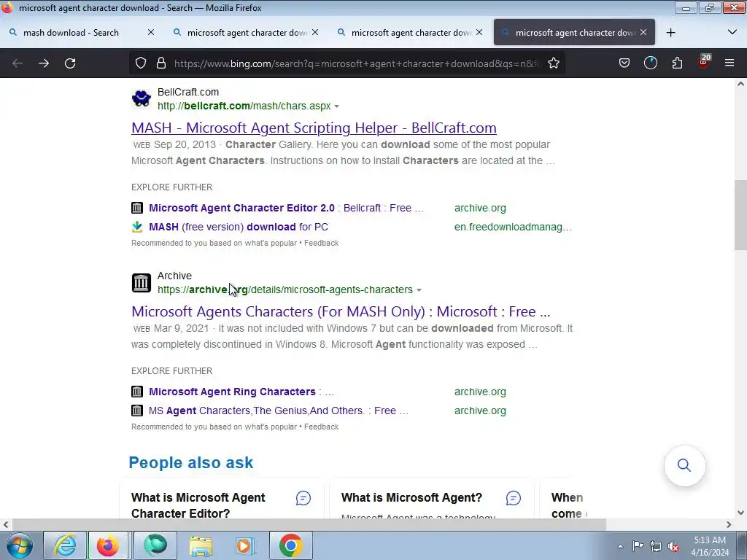747x560 pixels.
Task: Bookmark this page with the star icon
Action: pos(554,63)
